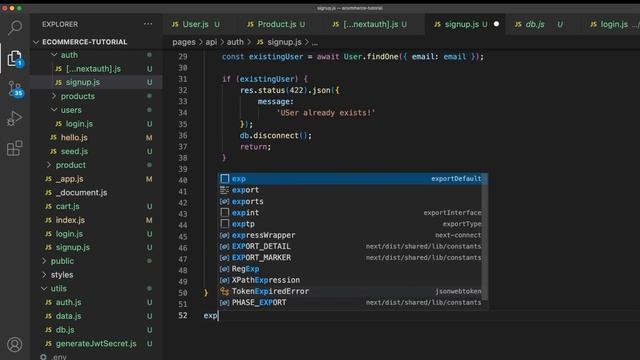The width and height of the screenshot is (640, 360).
Task: Choose 'expressWrapper' next-connect suggestion
Action: click(350, 235)
